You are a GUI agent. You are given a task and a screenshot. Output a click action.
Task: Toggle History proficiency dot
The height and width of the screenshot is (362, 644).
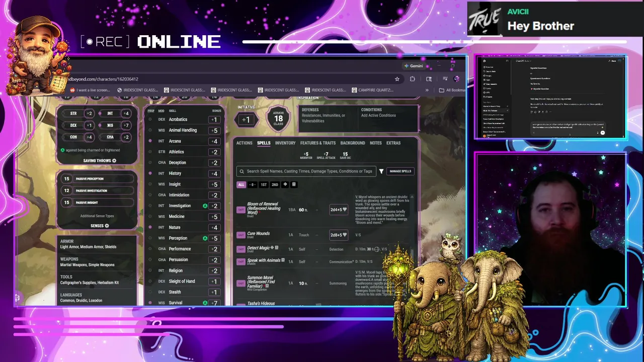click(x=150, y=173)
